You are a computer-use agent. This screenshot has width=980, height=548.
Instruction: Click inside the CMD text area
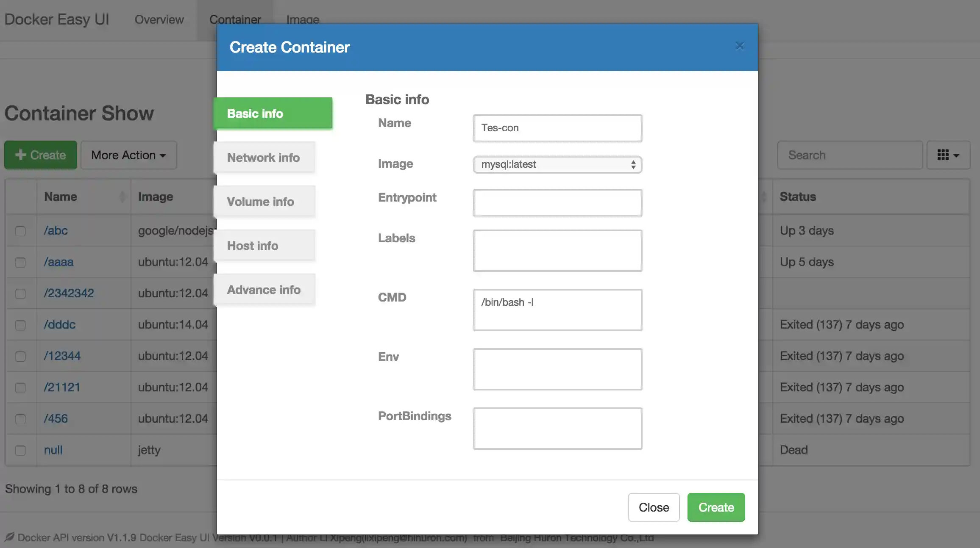[557, 310]
